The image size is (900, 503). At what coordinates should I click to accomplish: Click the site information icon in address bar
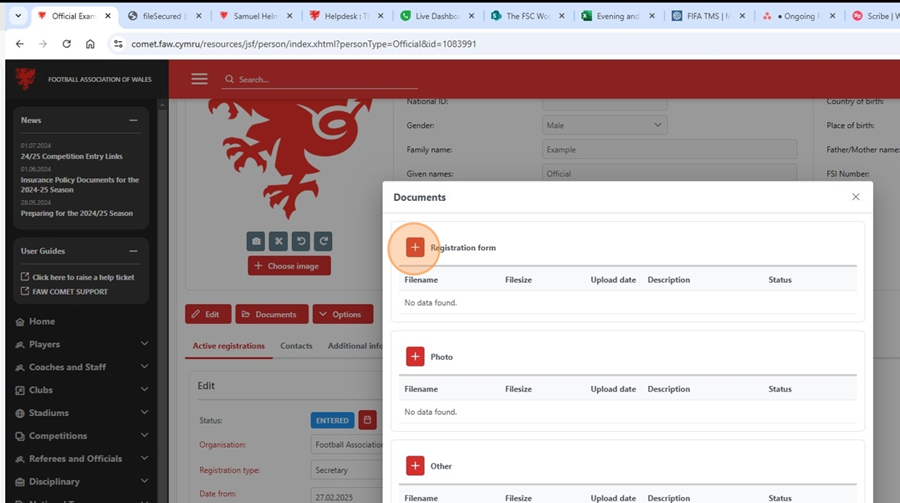click(x=118, y=44)
